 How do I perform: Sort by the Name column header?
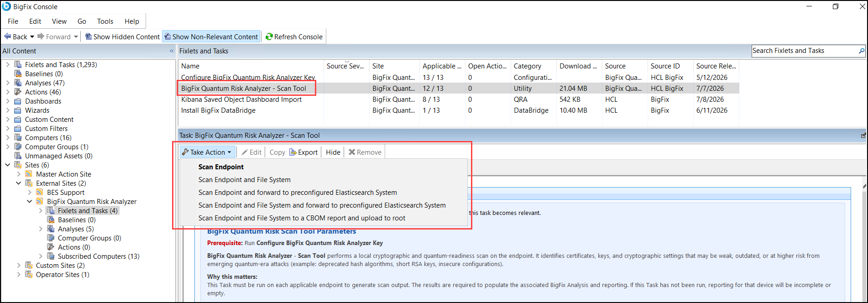(251, 66)
